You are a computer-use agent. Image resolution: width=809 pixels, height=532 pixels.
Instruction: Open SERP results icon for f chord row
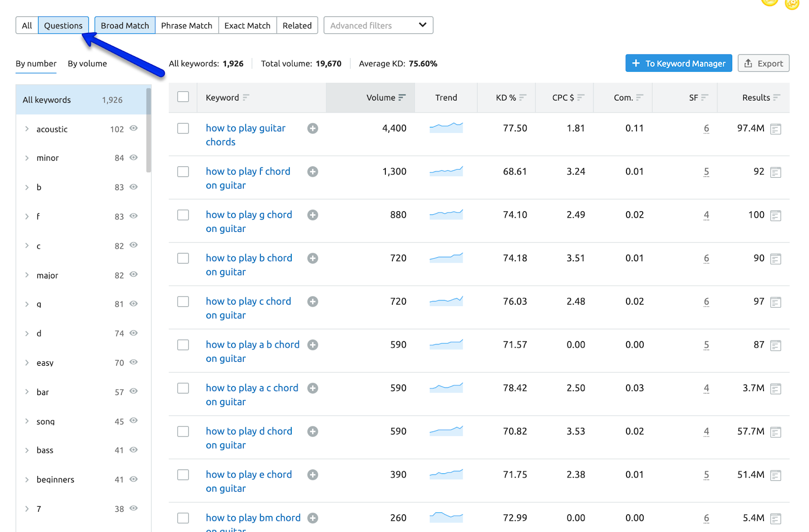click(776, 172)
